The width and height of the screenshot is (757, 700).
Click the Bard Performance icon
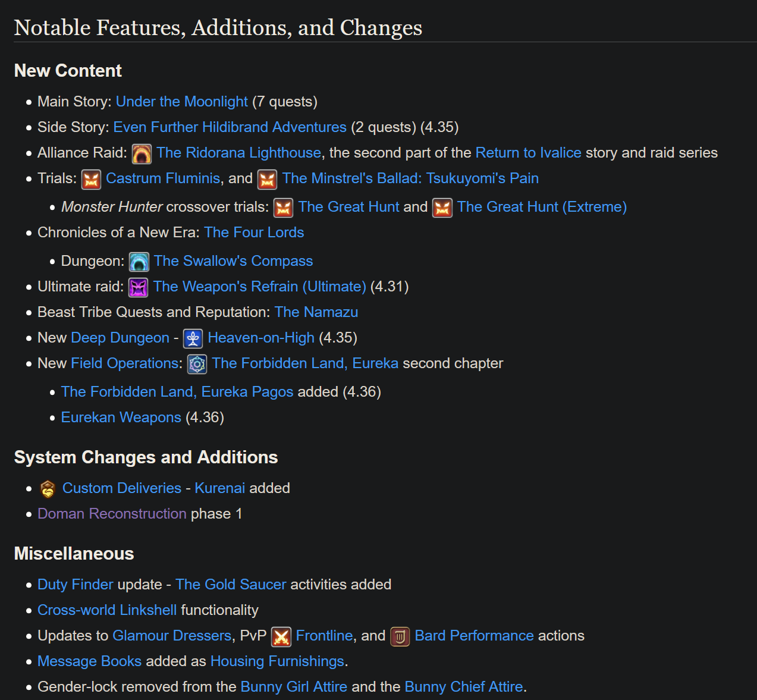(x=400, y=636)
